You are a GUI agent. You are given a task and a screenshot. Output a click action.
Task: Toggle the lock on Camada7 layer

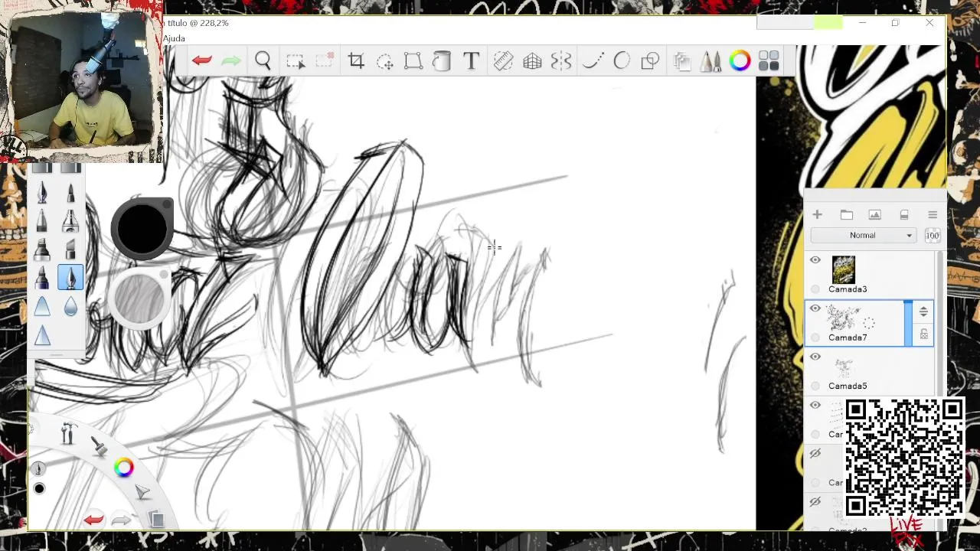923,334
